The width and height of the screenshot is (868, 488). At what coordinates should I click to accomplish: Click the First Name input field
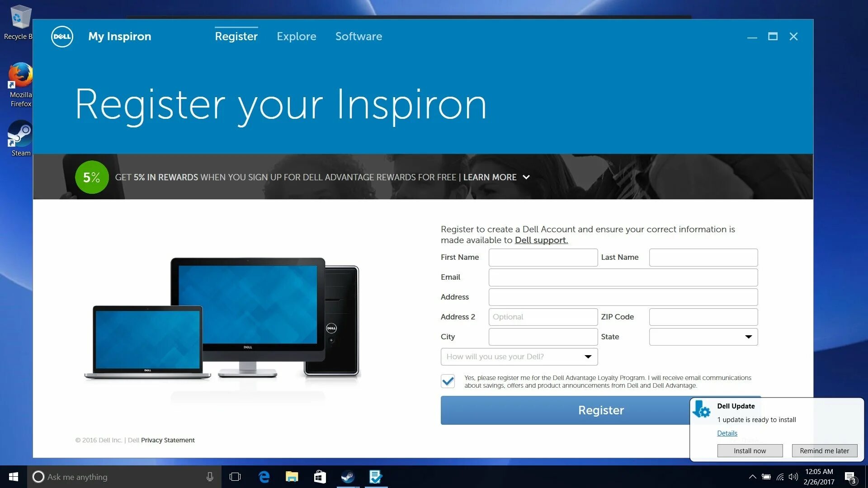[x=543, y=258]
